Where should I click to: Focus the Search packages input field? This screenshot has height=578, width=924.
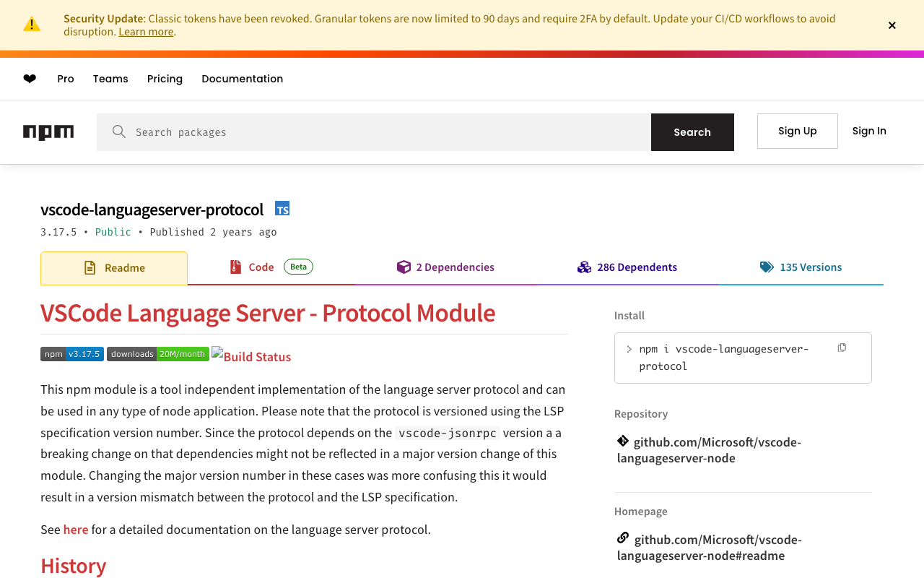(x=390, y=132)
